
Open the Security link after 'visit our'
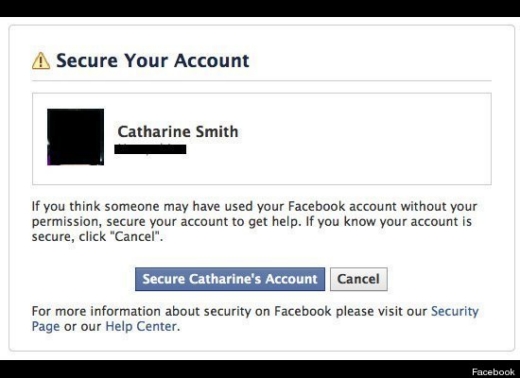(455, 311)
